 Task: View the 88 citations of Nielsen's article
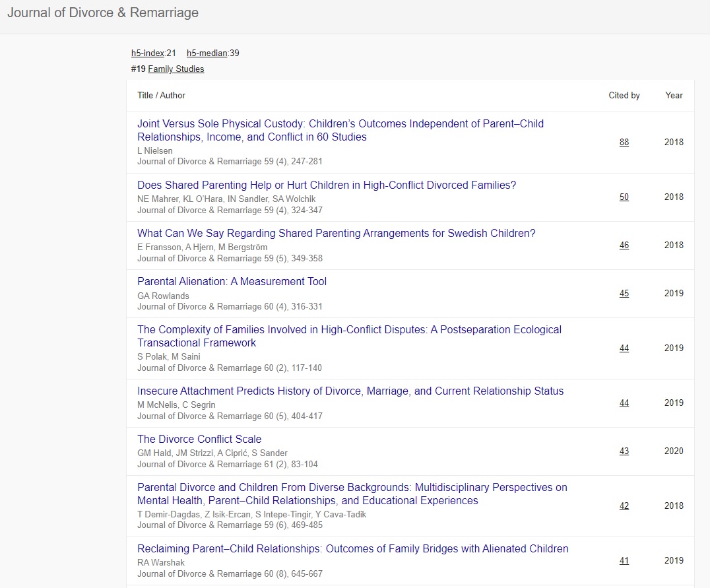(624, 143)
